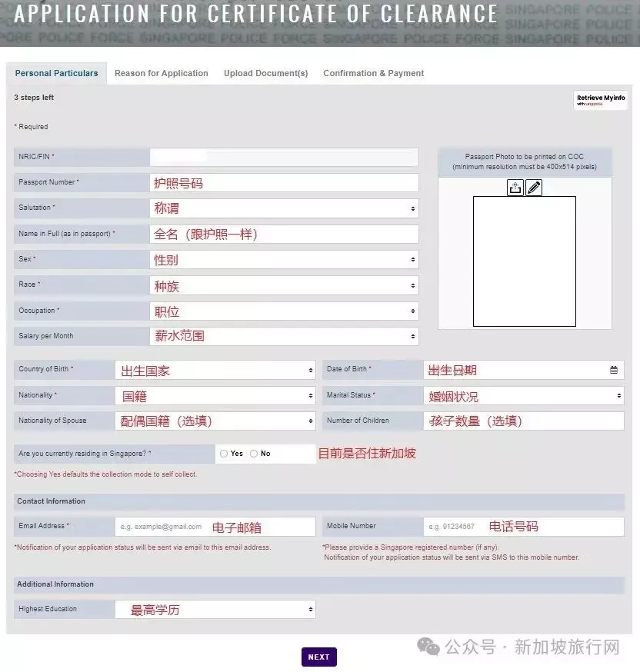This screenshot has height=672, width=640.
Task: Open the Race dropdown
Action: (284, 285)
